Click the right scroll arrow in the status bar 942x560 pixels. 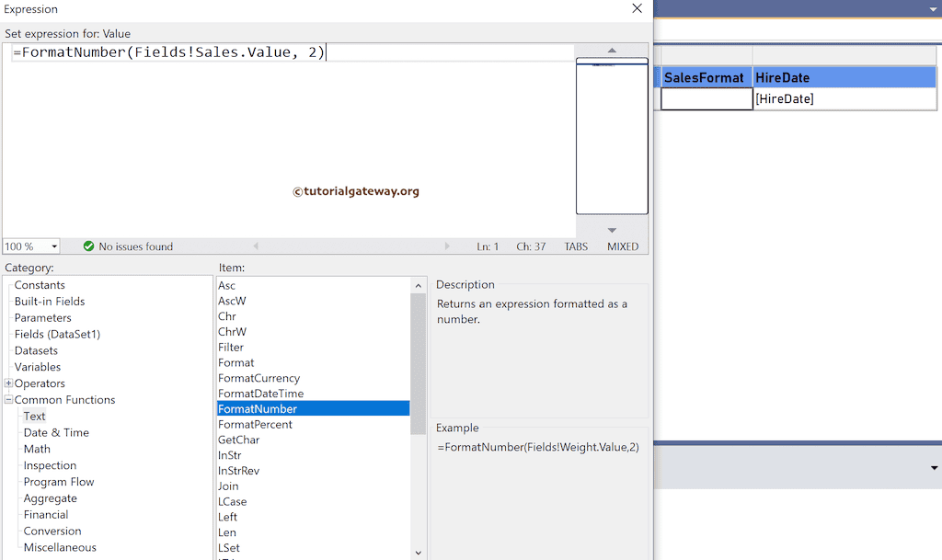tap(448, 246)
